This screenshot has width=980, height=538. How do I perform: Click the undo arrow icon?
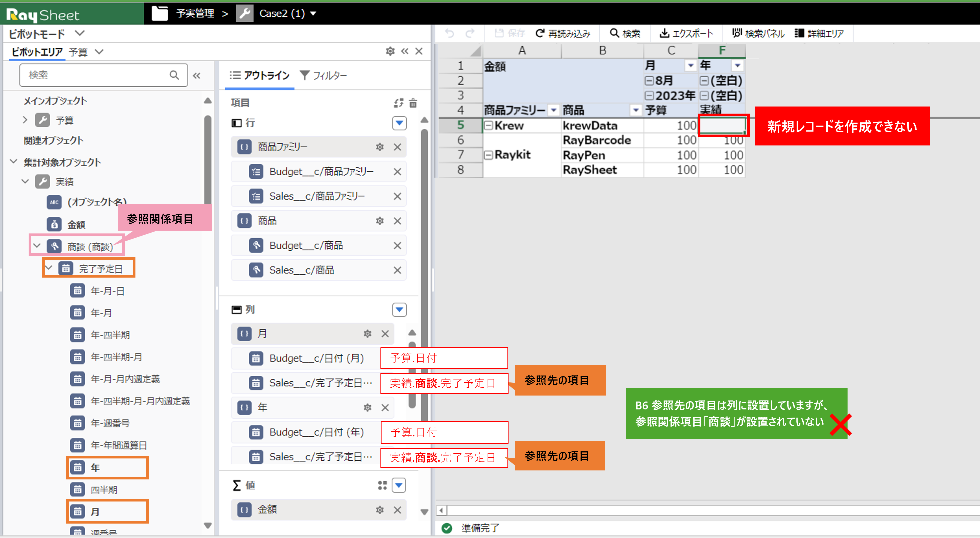coord(449,34)
